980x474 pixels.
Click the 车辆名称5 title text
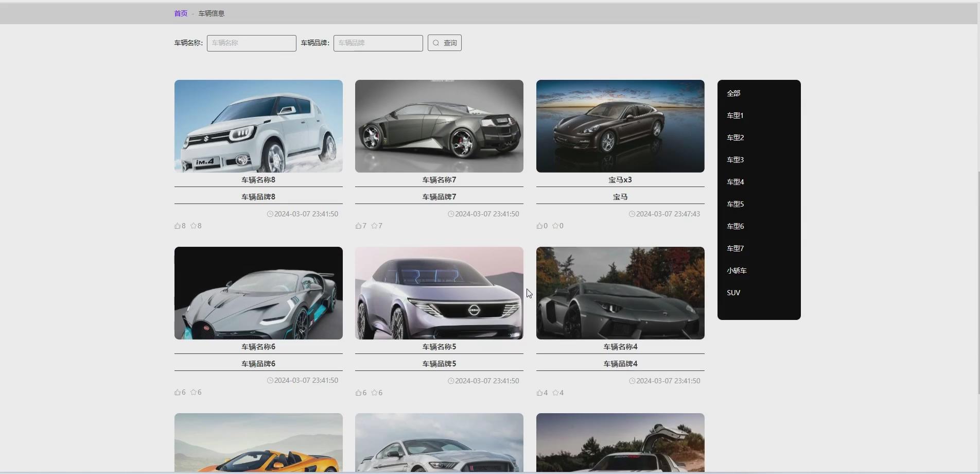click(x=439, y=347)
